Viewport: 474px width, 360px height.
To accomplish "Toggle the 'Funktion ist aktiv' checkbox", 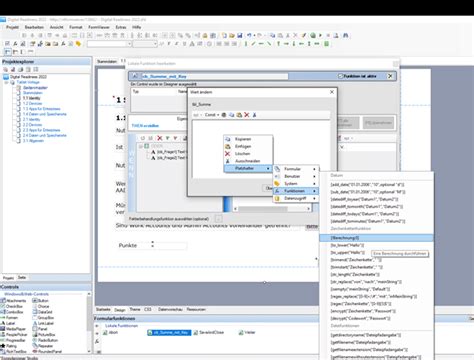I will pyautogui.click(x=340, y=76).
